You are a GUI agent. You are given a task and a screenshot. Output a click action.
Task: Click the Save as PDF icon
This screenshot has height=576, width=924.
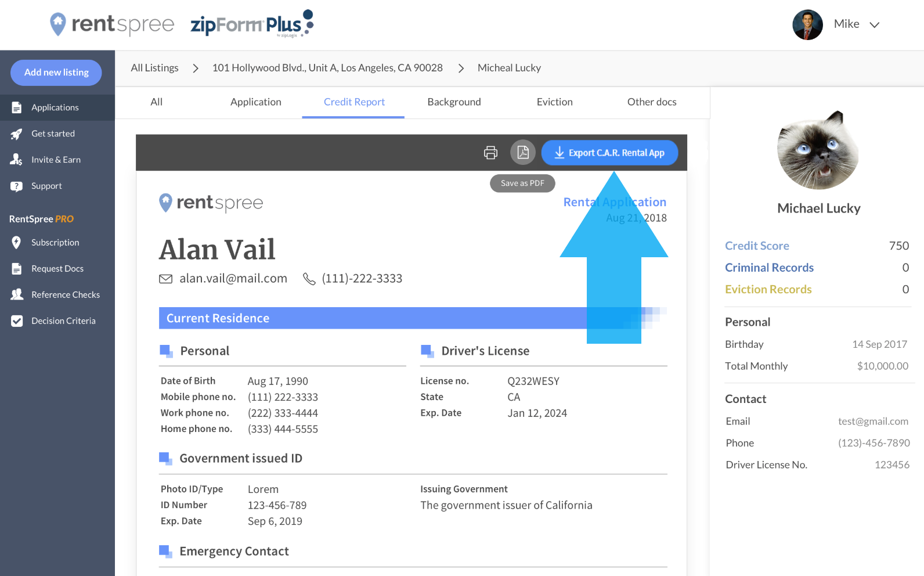(523, 152)
